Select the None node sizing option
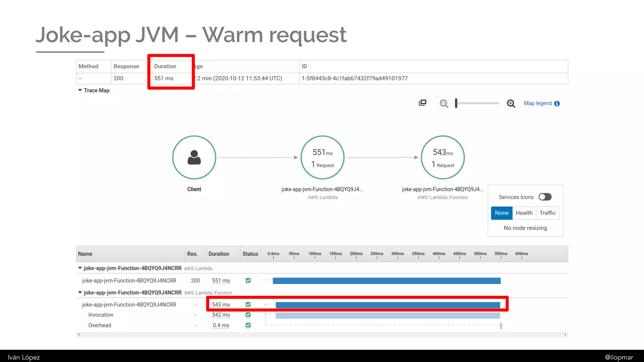Viewport: 644px width, 362px height. click(502, 213)
